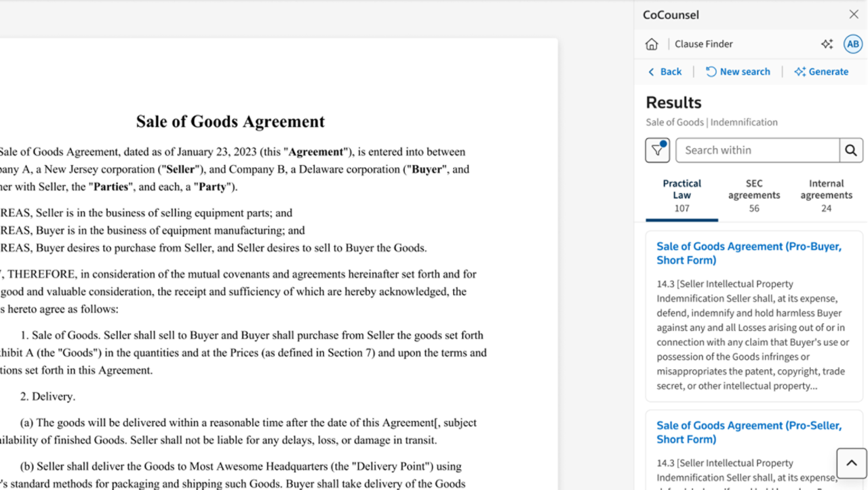Click the magnifier search button
Screen dimensions: 868x490
pos(851,150)
